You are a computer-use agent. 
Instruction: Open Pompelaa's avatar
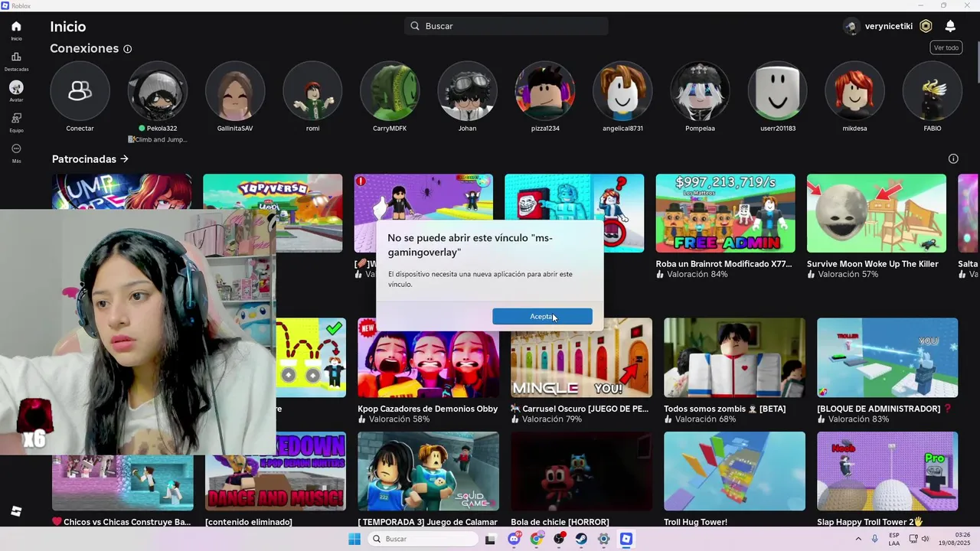pyautogui.click(x=700, y=91)
